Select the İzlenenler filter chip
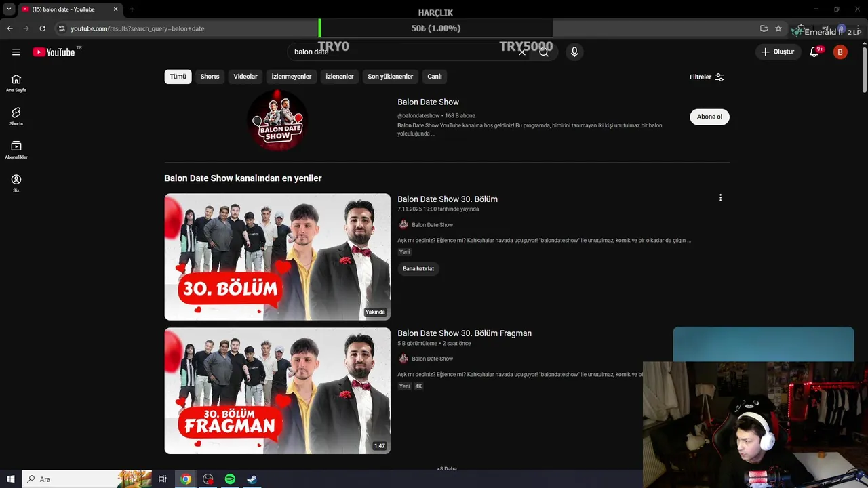This screenshot has width=868, height=488. (340, 77)
